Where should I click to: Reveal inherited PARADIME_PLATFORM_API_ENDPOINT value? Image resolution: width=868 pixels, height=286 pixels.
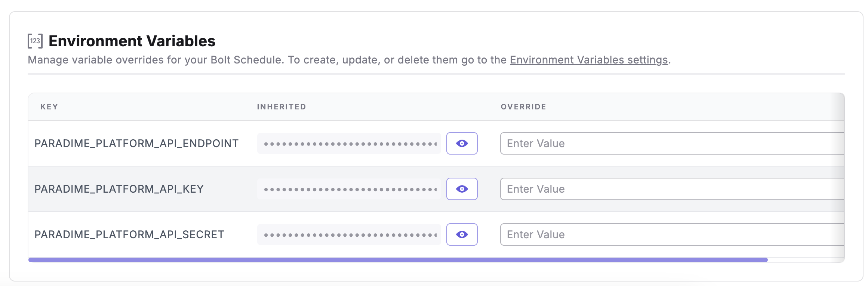point(462,143)
